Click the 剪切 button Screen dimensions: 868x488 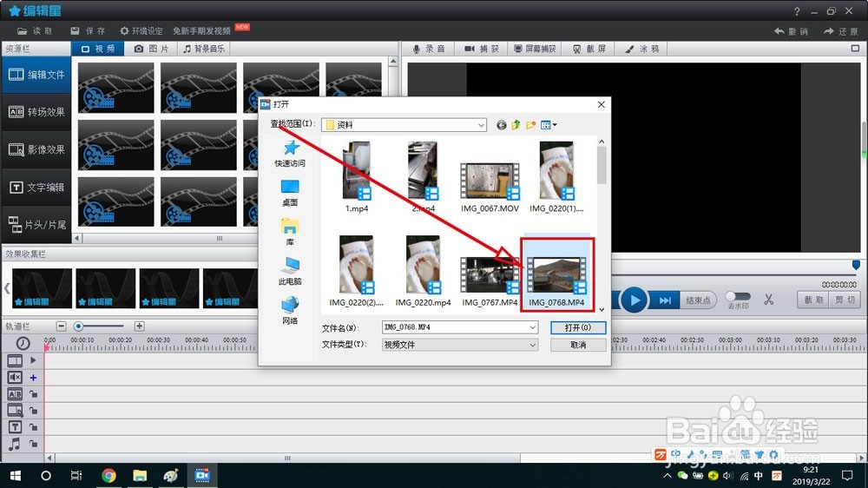pyautogui.click(x=845, y=300)
